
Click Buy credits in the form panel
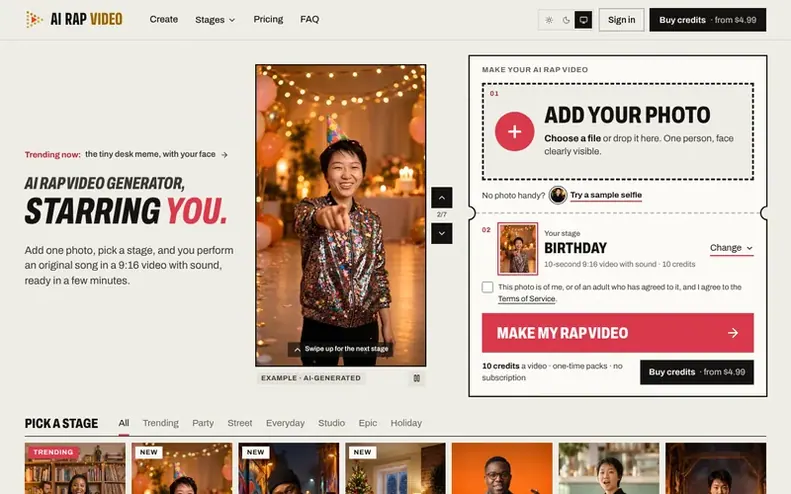pos(697,372)
